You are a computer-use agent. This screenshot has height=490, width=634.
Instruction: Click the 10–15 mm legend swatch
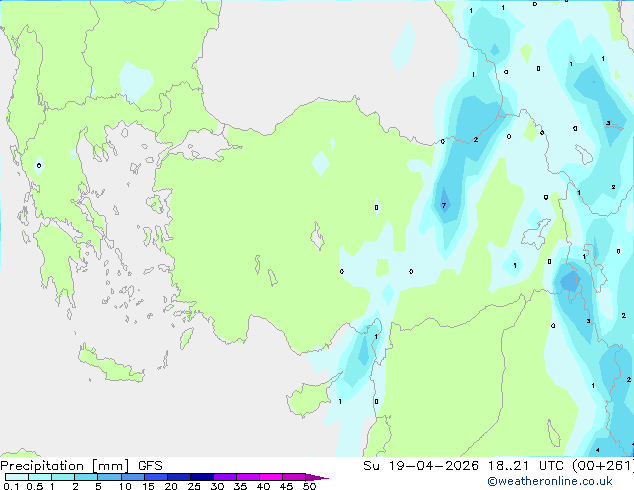coord(132,477)
